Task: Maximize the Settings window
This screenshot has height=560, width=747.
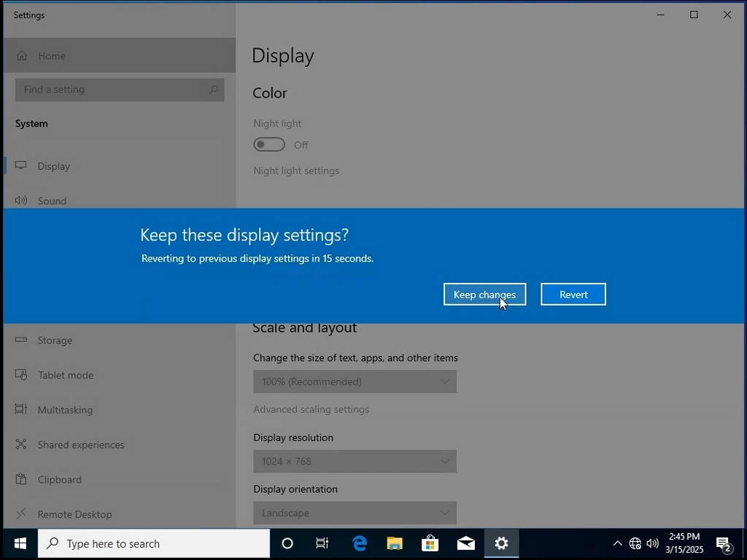Action: tap(694, 15)
